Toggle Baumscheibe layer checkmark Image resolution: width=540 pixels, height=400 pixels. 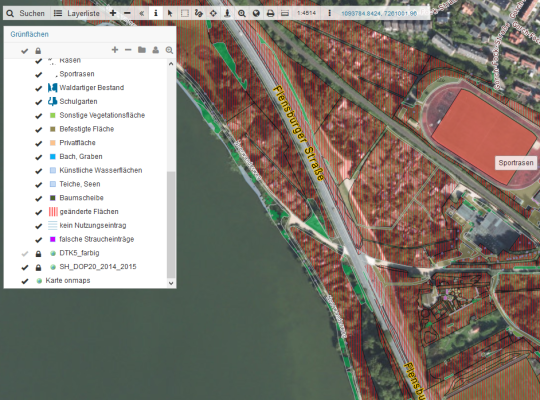(39, 198)
